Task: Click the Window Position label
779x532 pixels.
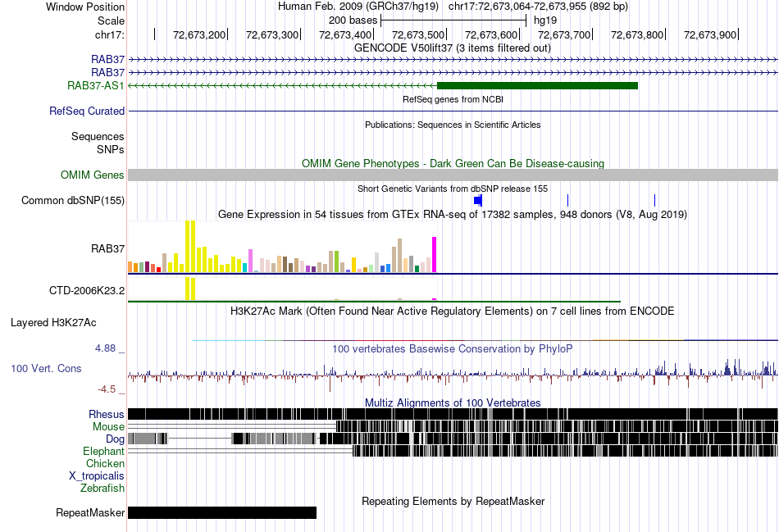Action: (x=85, y=7)
